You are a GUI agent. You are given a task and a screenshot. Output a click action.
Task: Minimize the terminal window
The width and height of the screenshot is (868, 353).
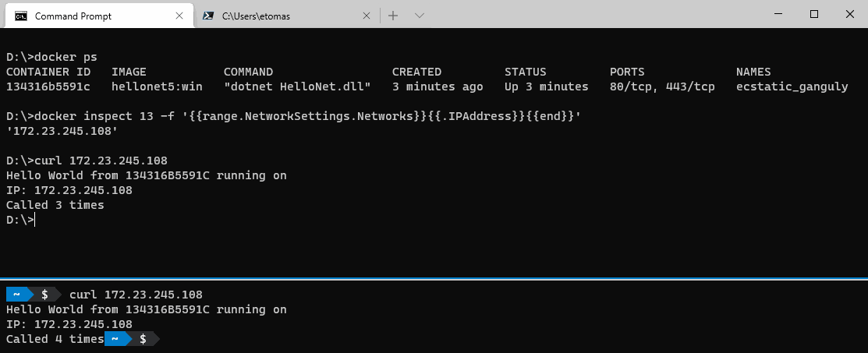[x=777, y=14]
